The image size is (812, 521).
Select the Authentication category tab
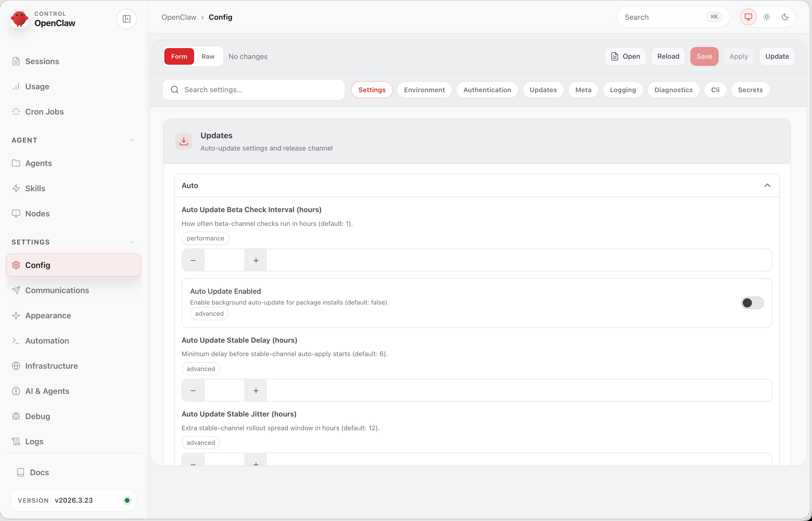487,90
